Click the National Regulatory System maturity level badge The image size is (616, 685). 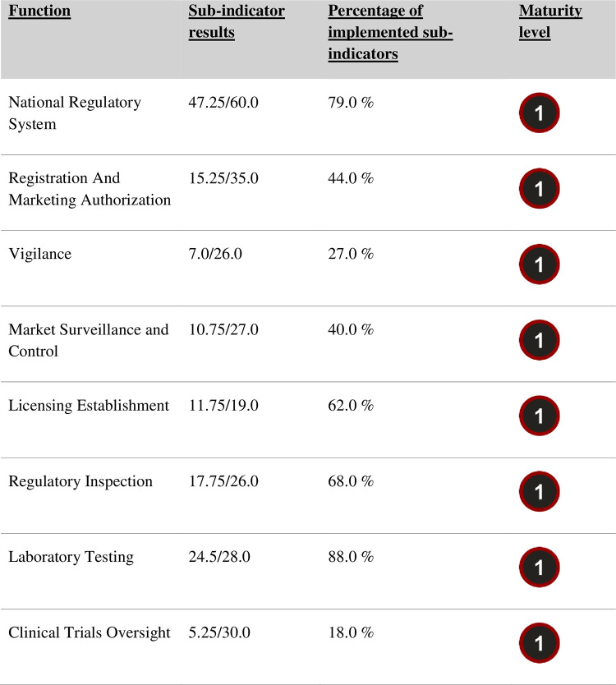(539, 113)
